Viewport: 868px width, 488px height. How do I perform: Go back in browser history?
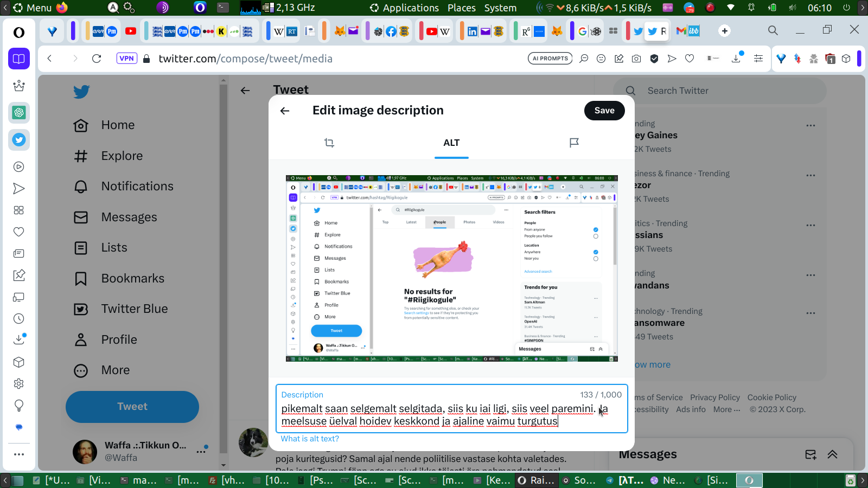point(49,59)
